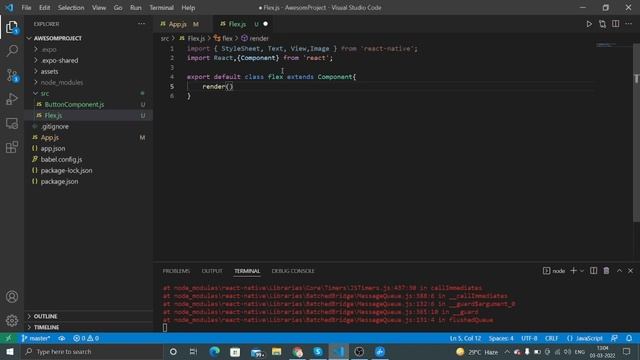Viewport: 640px width, 360px height.
Task: Open the Run menu
Action: [x=136, y=8]
